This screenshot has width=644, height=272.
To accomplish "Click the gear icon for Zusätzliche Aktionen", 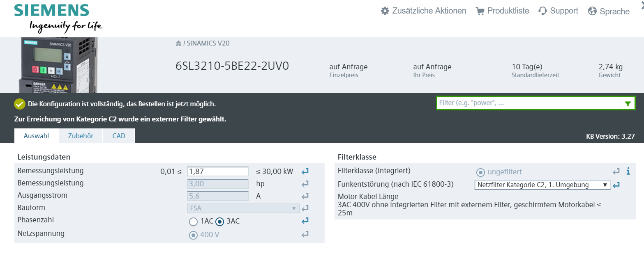I will [x=385, y=11].
